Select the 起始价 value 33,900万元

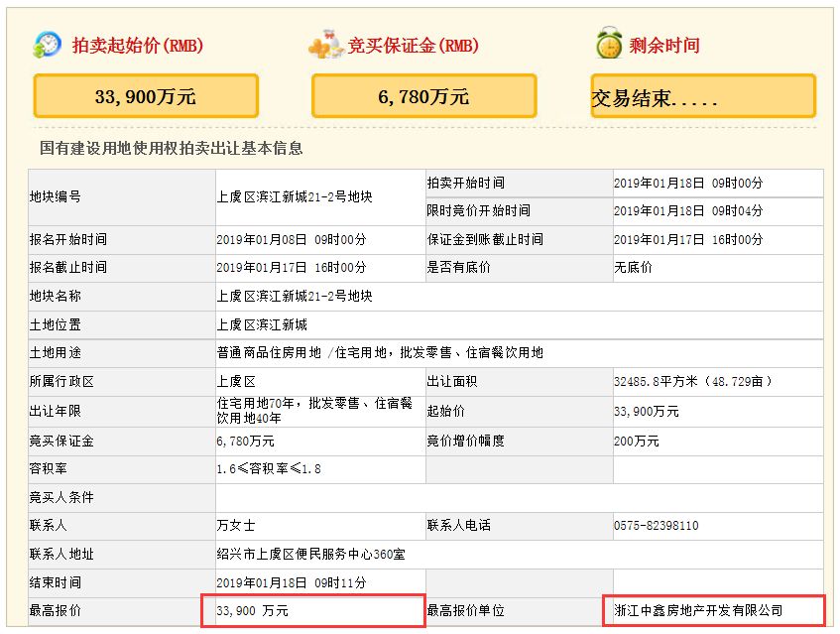[646, 411]
